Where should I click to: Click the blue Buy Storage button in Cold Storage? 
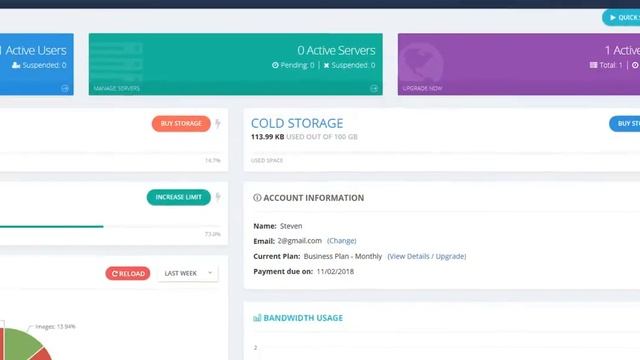pos(625,123)
